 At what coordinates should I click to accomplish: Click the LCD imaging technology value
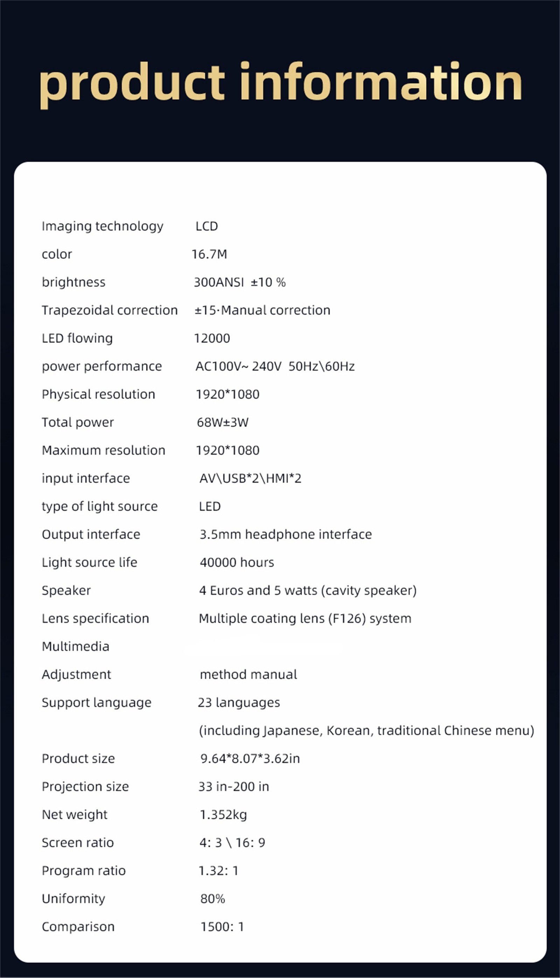pos(206,226)
